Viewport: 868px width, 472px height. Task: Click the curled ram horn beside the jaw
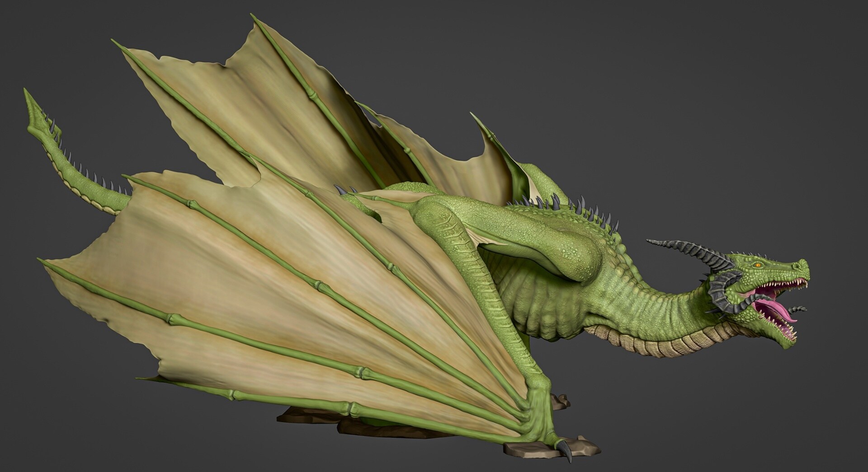coord(717,291)
